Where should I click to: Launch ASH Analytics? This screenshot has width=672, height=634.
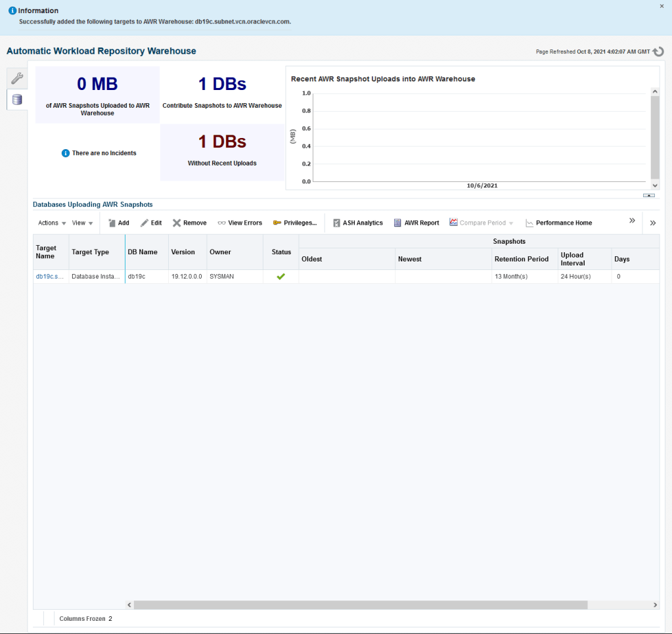click(357, 223)
